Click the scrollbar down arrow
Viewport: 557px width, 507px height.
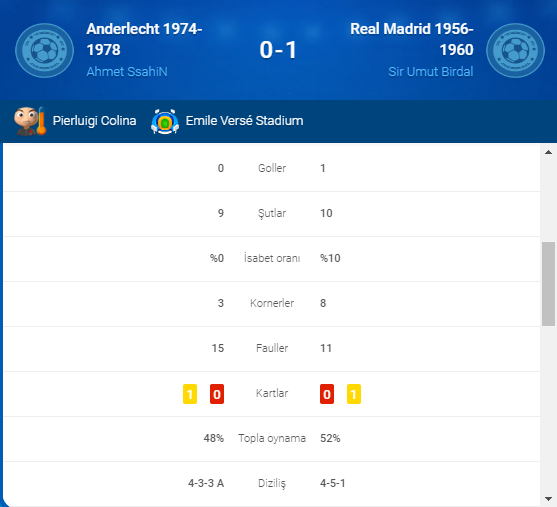pyautogui.click(x=548, y=498)
